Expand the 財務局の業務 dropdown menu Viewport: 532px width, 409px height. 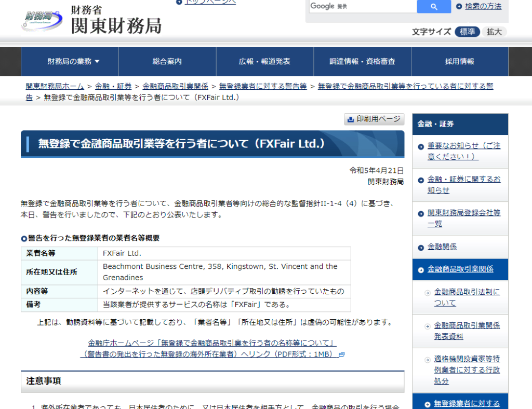[70, 61]
